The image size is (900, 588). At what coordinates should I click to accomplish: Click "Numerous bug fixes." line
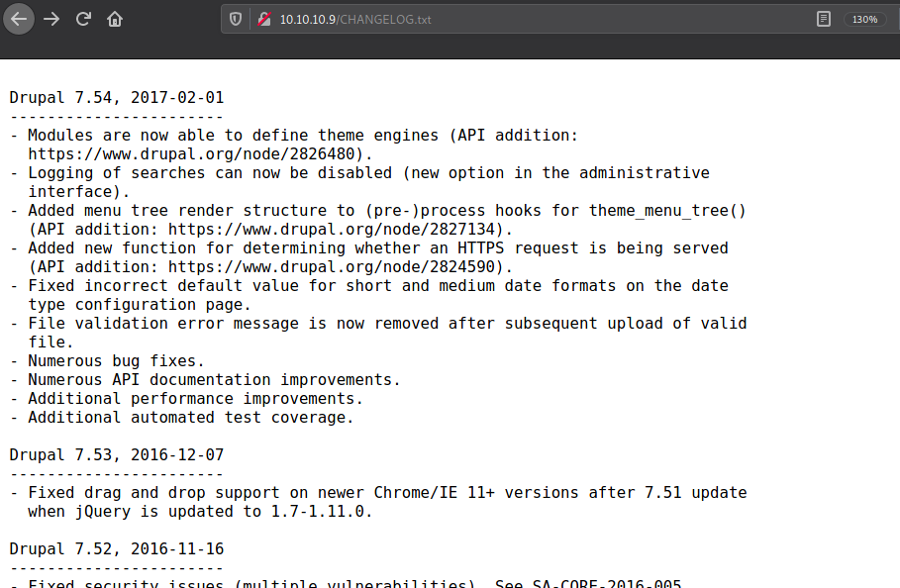[x=107, y=361]
